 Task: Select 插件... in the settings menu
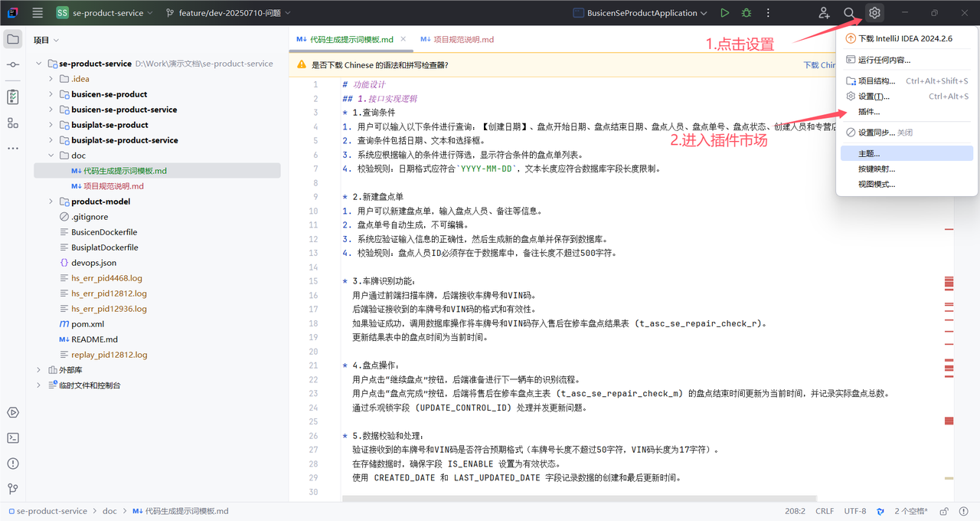click(869, 112)
